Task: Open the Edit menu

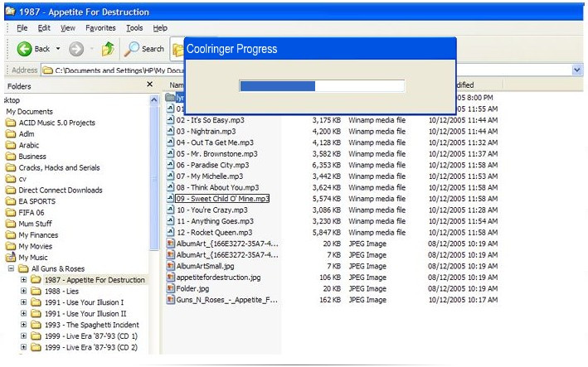Action: tap(44, 28)
